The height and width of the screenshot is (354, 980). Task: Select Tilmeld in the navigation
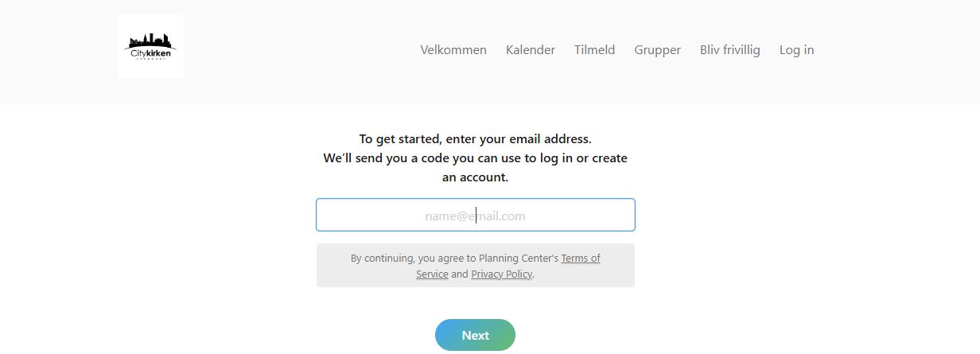pyautogui.click(x=595, y=50)
